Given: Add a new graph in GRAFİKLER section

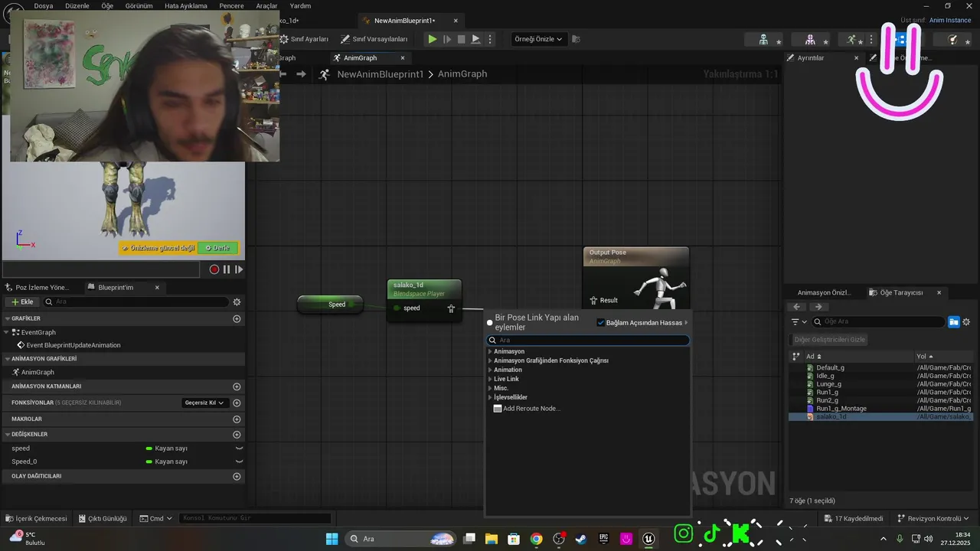Looking at the screenshot, I should (x=237, y=318).
